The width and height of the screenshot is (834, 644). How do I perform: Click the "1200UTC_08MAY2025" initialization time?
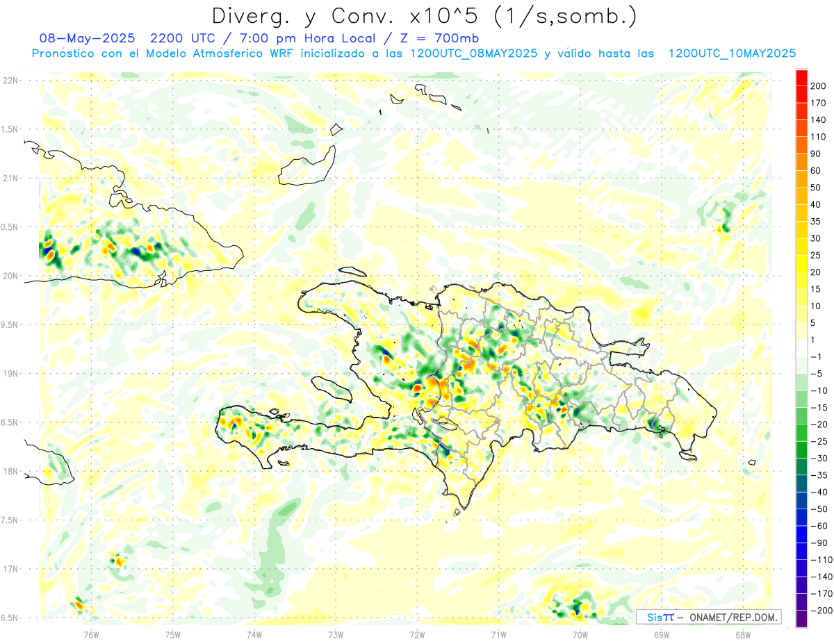pyautogui.click(x=473, y=53)
